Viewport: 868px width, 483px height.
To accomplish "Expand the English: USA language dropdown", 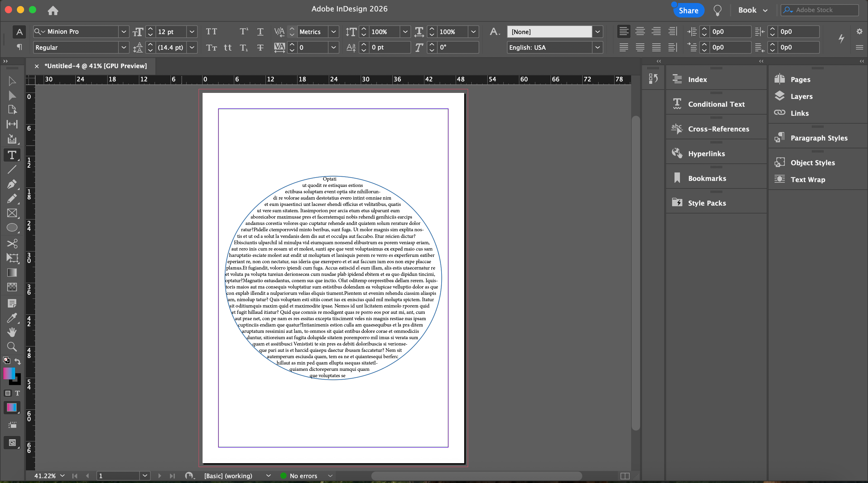I will (x=597, y=48).
